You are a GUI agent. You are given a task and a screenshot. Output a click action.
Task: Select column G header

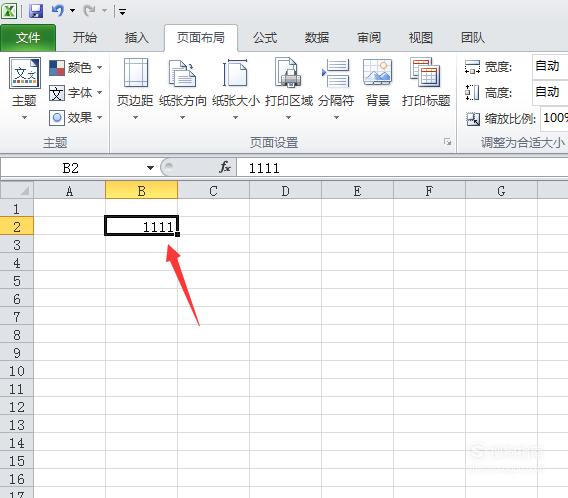point(501,190)
